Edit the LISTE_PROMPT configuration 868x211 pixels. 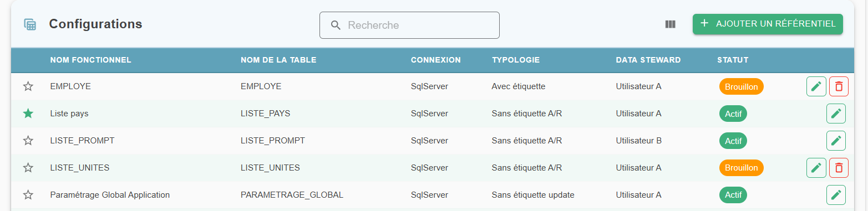[836, 141]
